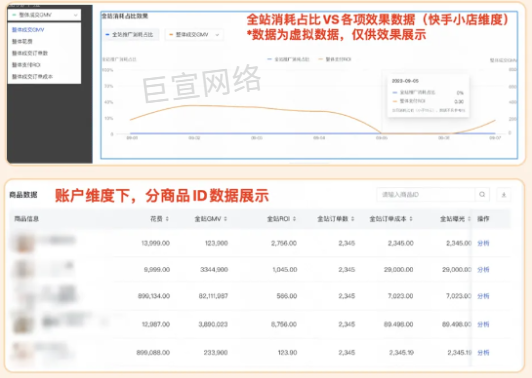
Task: Sort table by 全站订单成本 sort icon
Action: 411,219
